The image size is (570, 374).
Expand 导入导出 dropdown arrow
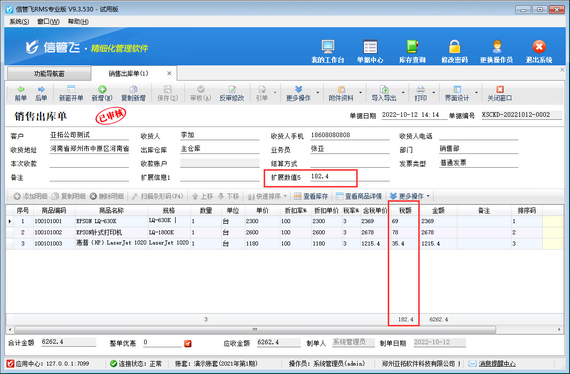[403, 93]
